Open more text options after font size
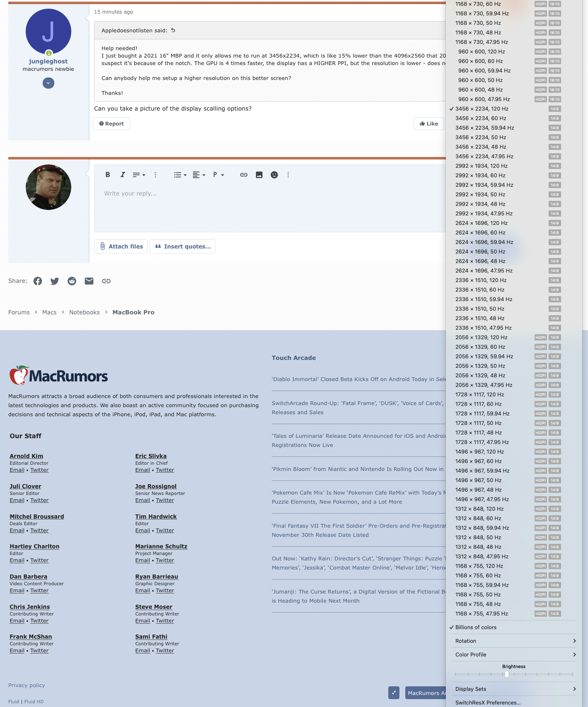This screenshot has width=588, height=707. click(155, 175)
